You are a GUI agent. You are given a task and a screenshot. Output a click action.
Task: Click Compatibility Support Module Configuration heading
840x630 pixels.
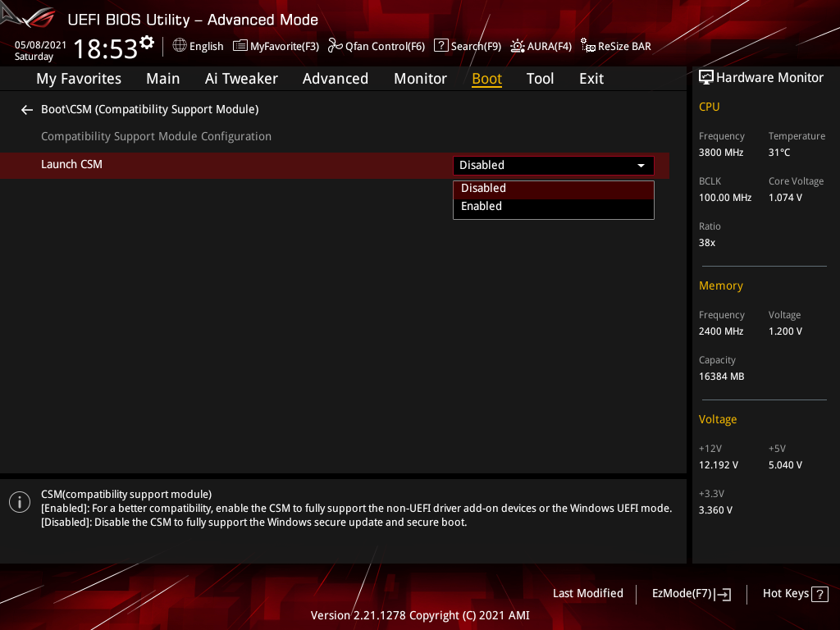pos(157,137)
